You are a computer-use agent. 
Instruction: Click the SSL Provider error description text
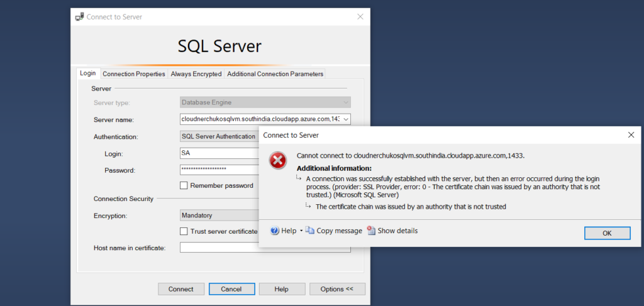pyautogui.click(x=453, y=187)
